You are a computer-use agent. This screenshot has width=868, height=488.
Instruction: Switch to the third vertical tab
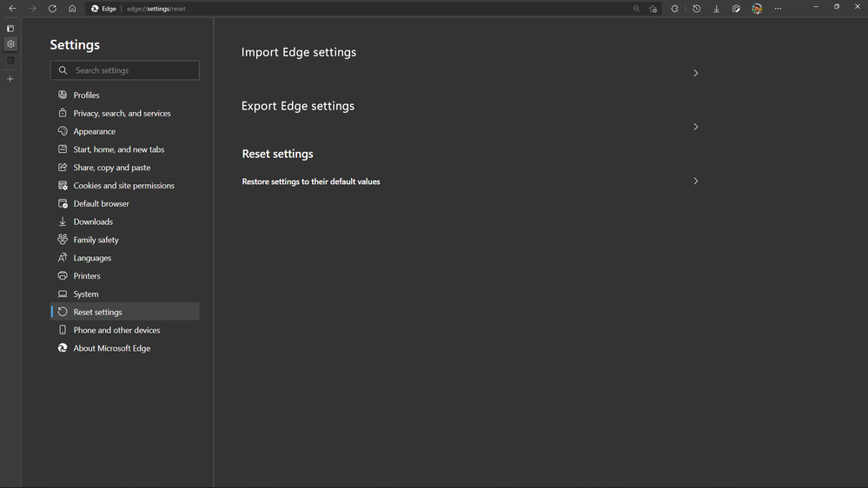pyautogui.click(x=10, y=60)
